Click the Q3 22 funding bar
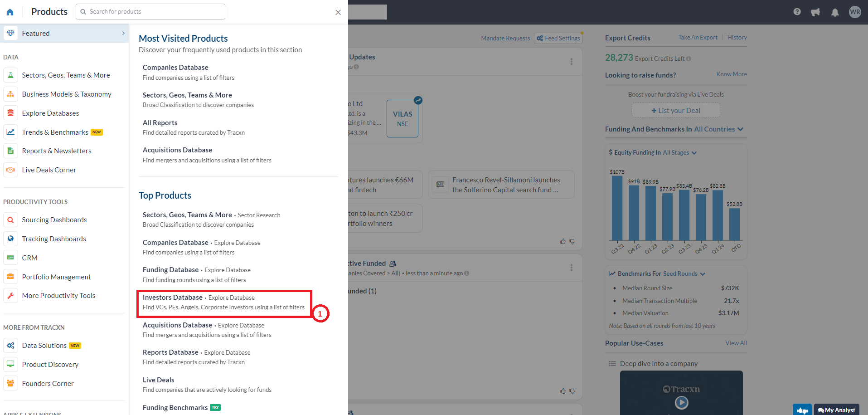868x415 pixels. tap(617, 208)
